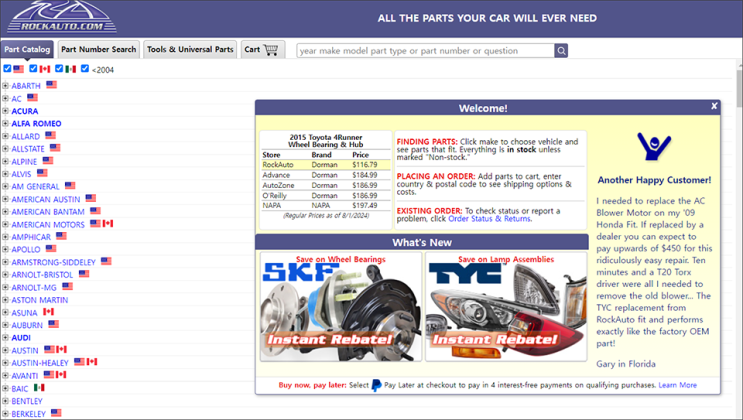Close the Welcome popup
This screenshot has width=743, height=420.
tap(714, 106)
